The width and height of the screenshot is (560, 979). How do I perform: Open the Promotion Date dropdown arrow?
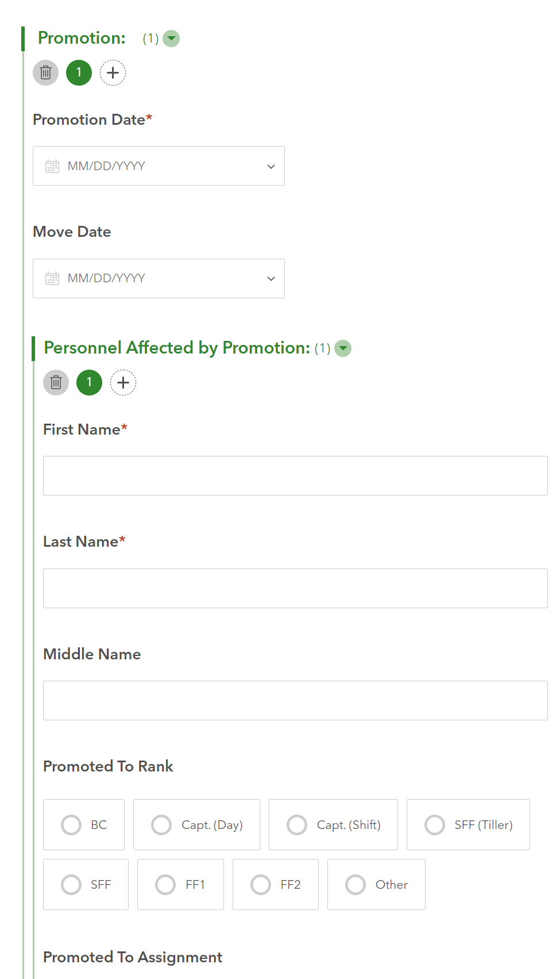click(271, 166)
